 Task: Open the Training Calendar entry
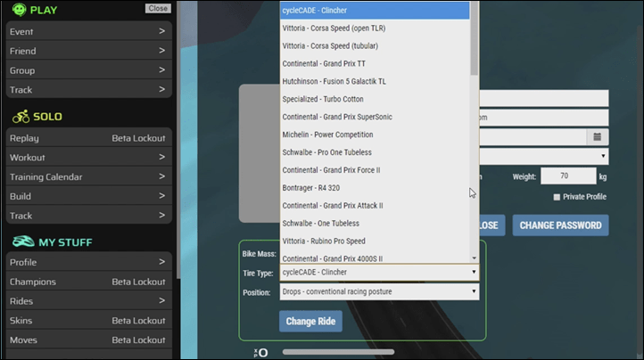(x=88, y=176)
